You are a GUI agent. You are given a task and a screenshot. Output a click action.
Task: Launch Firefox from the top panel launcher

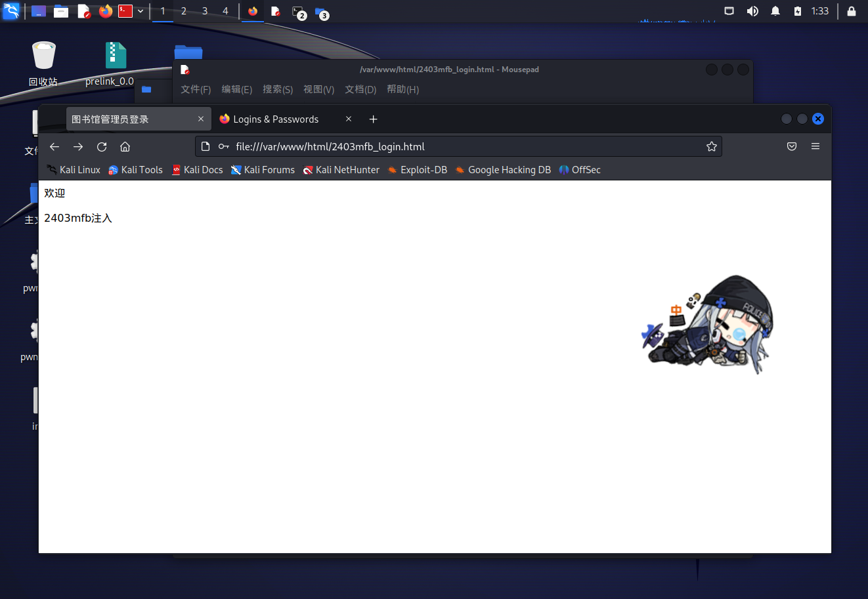click(x=105, y=11)
